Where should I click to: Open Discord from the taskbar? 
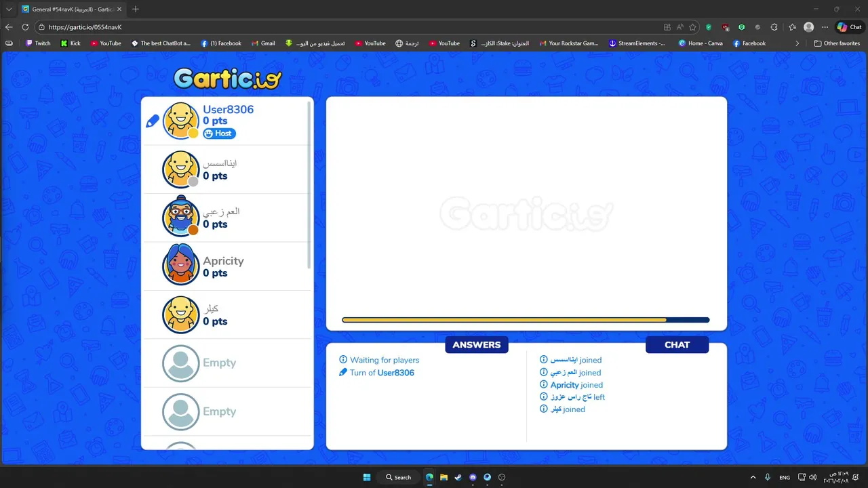tap(473, 477)
